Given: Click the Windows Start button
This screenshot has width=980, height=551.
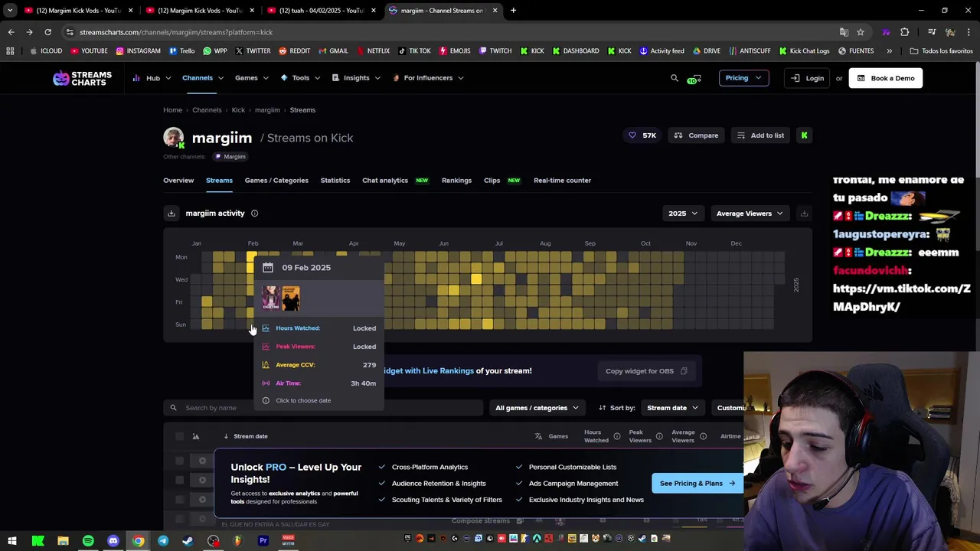Looking at the screenshot, I should [12, 541].
